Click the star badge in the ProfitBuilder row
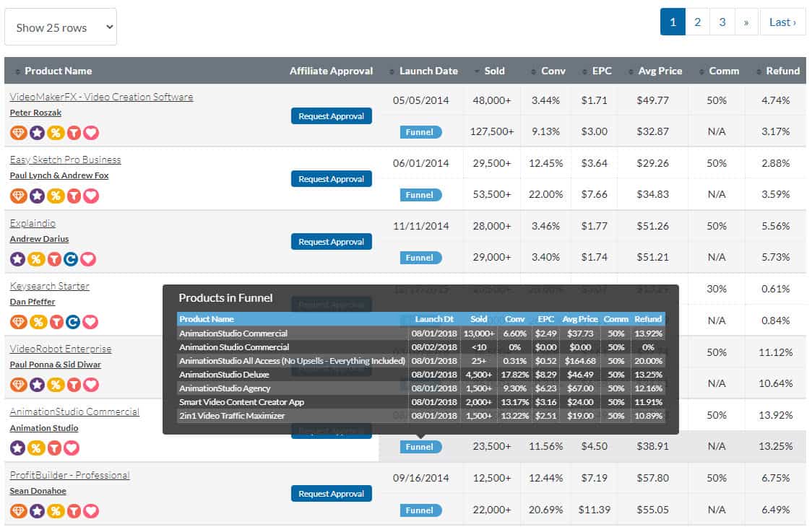The height and width of the screenshot is (527, 812). click(37, 511)
